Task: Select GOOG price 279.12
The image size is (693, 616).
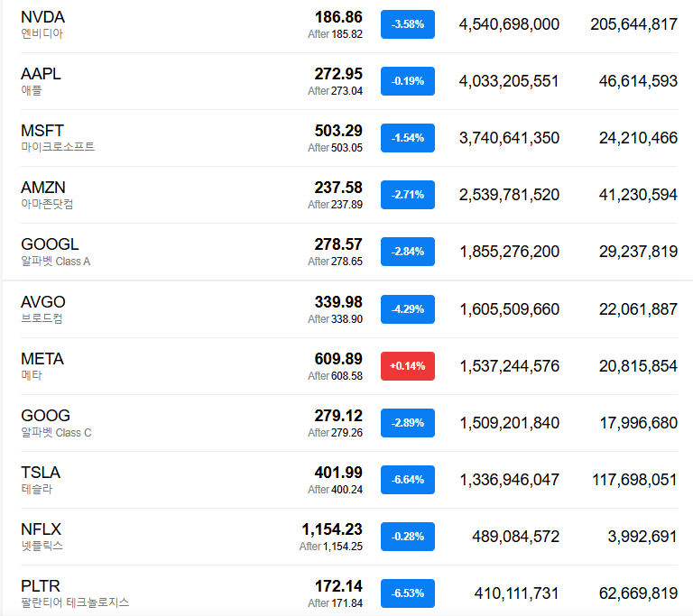Action: tap(338, 416)
